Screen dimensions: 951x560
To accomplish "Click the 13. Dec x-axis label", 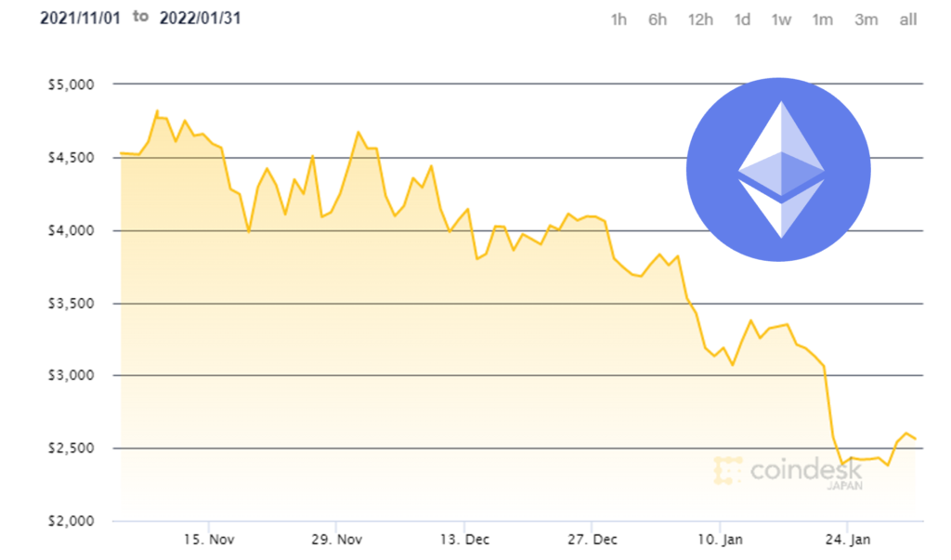I will coord(463,540).
